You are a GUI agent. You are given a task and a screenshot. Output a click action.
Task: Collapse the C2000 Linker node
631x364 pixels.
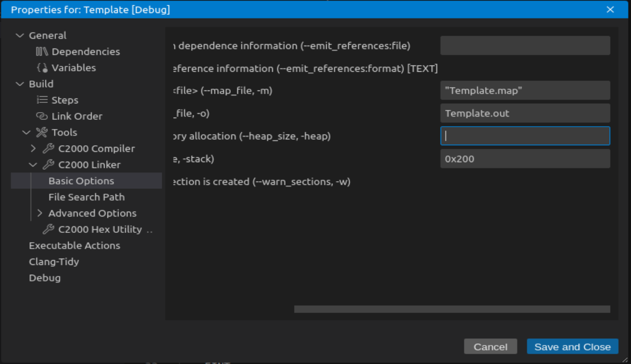coord(33,164)
